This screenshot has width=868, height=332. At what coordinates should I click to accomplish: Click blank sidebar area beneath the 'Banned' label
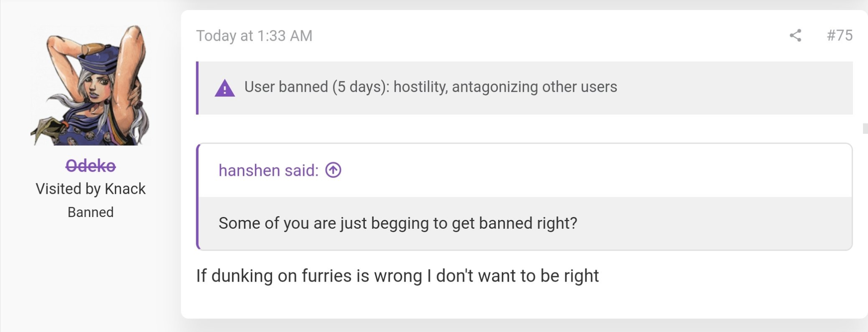click(x=91, y=273)
